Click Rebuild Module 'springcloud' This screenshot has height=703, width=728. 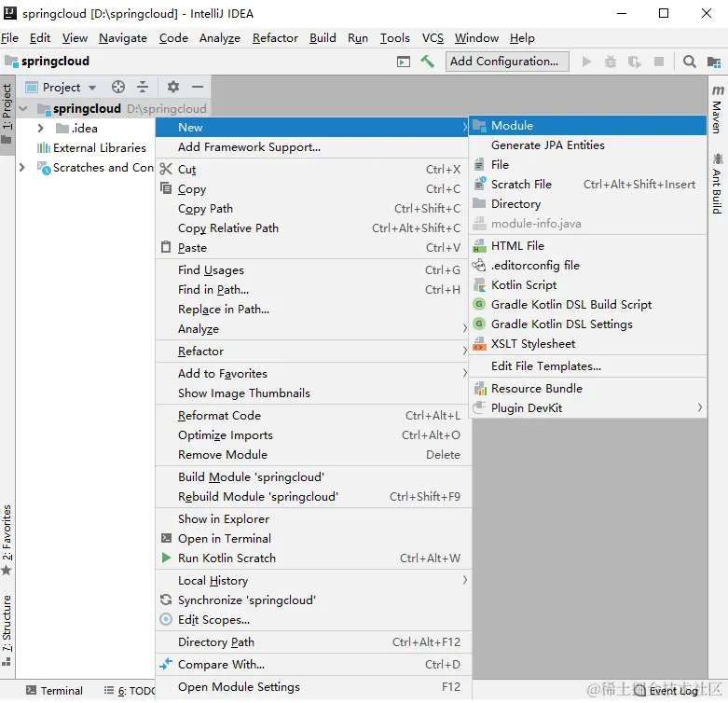312,496
